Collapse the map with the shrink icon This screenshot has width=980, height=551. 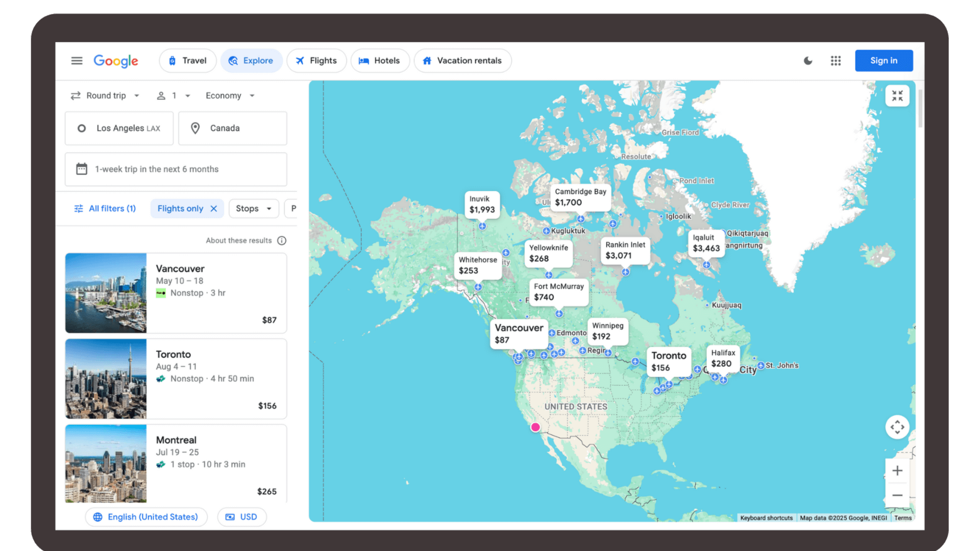coord(897,95)
